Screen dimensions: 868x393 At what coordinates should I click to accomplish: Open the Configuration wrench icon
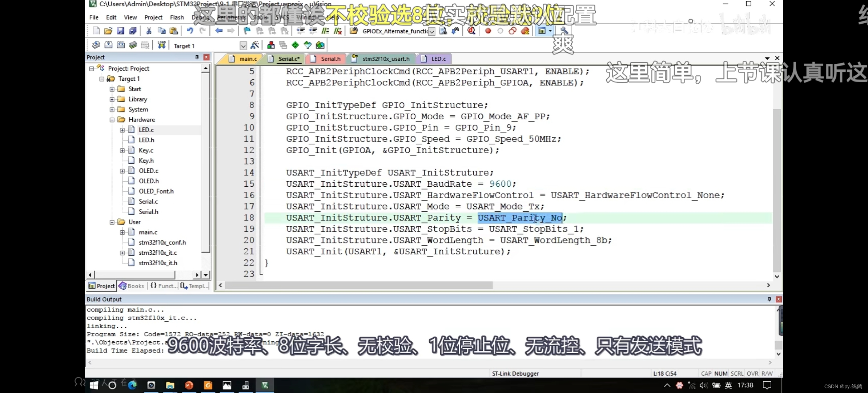coord(564,31)
